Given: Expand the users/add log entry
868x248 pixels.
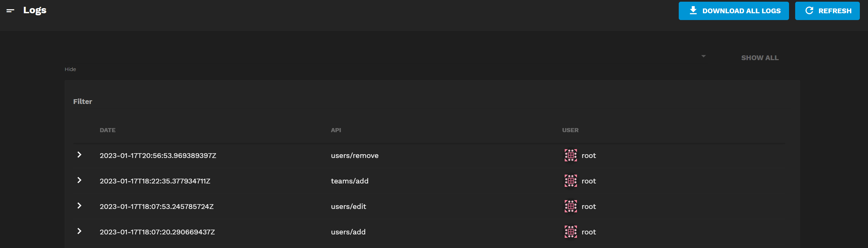Looking at the screenshot, I should [80, 231].
